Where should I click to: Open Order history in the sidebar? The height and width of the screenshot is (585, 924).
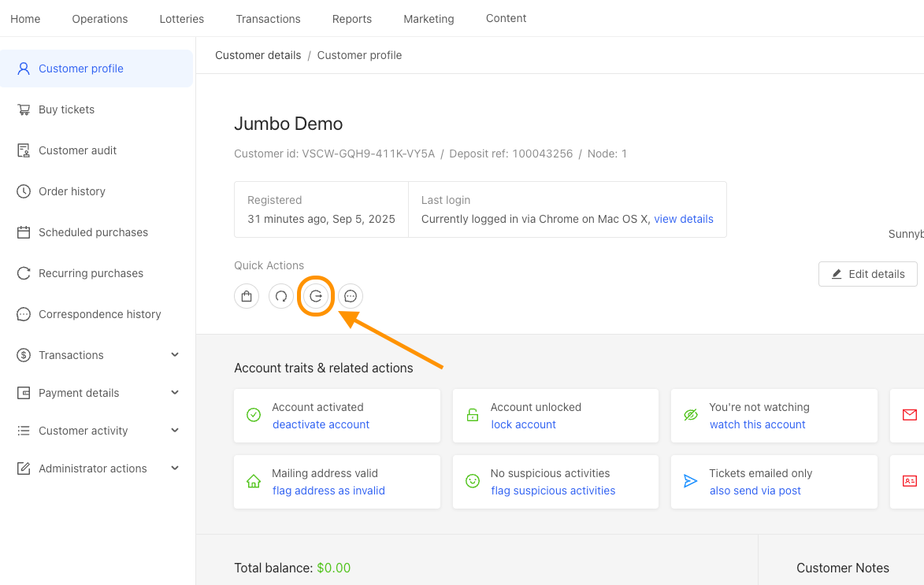click(x=72, y=191)
